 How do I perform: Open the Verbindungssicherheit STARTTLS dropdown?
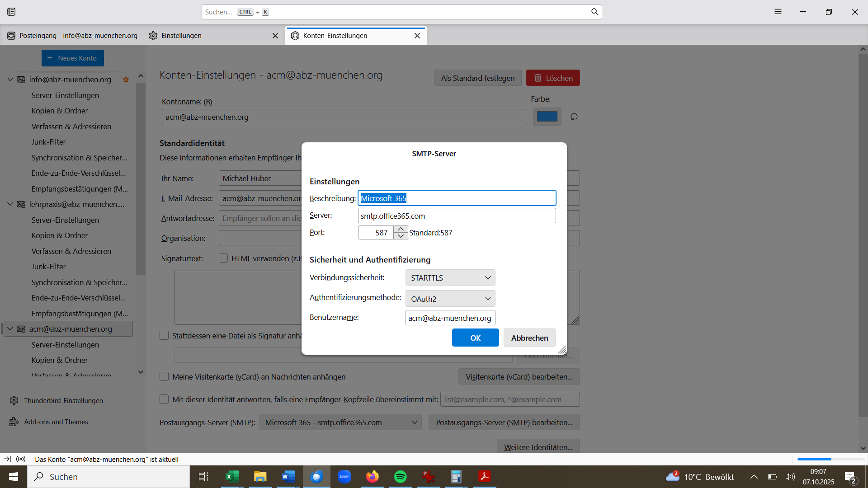point(450,277)
